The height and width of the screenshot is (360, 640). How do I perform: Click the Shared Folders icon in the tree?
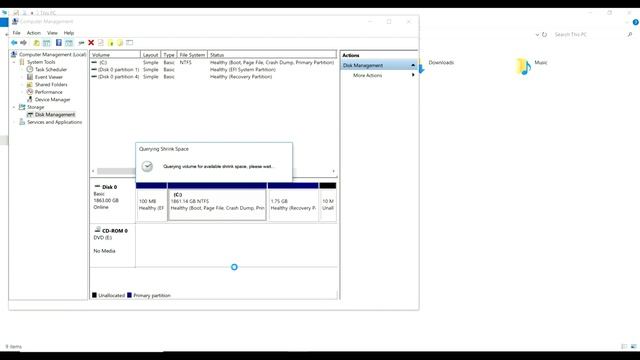point(30,84)
